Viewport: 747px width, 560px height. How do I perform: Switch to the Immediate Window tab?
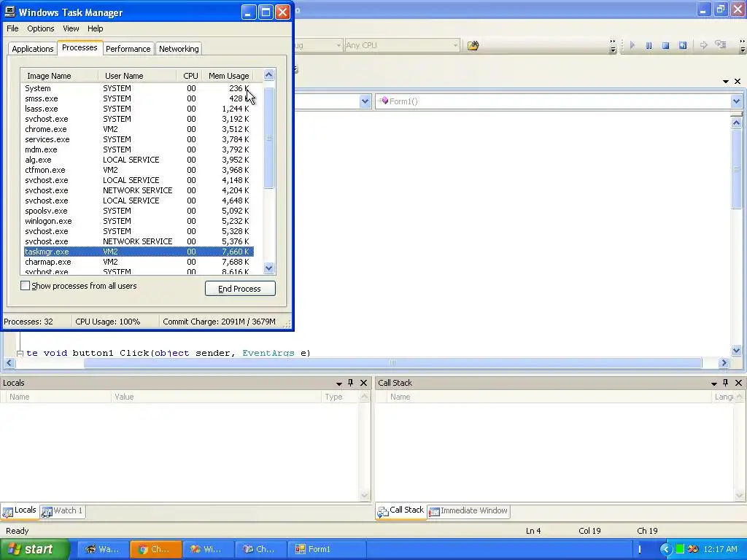(469, 511)
